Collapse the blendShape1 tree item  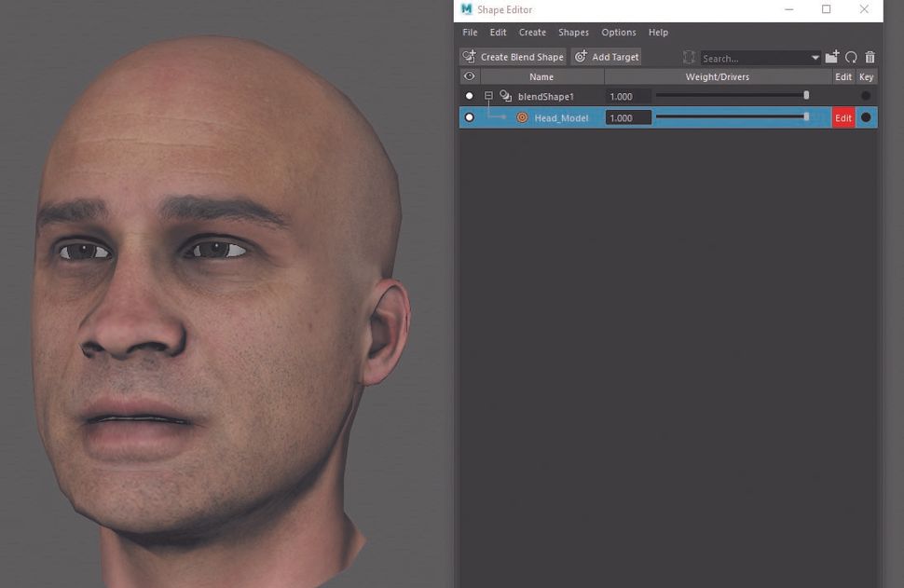[x=488, y=96]
